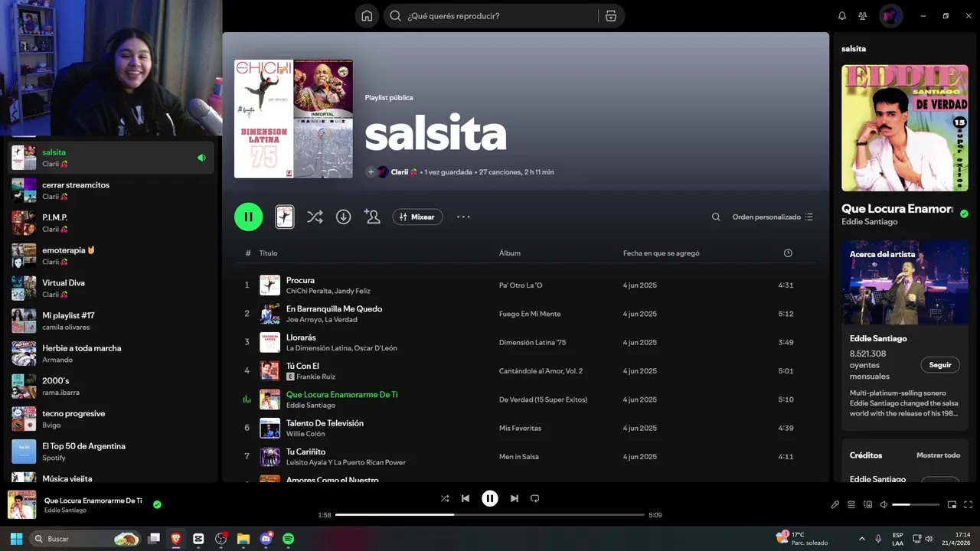980x551 pixels.
Task: Enter full screen mode icon
Action: [x=968, y=504]
